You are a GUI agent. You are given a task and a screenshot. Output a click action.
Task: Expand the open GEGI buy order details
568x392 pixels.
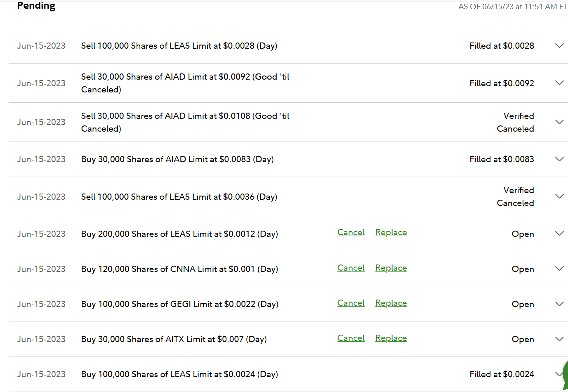[x=559, y=304]
